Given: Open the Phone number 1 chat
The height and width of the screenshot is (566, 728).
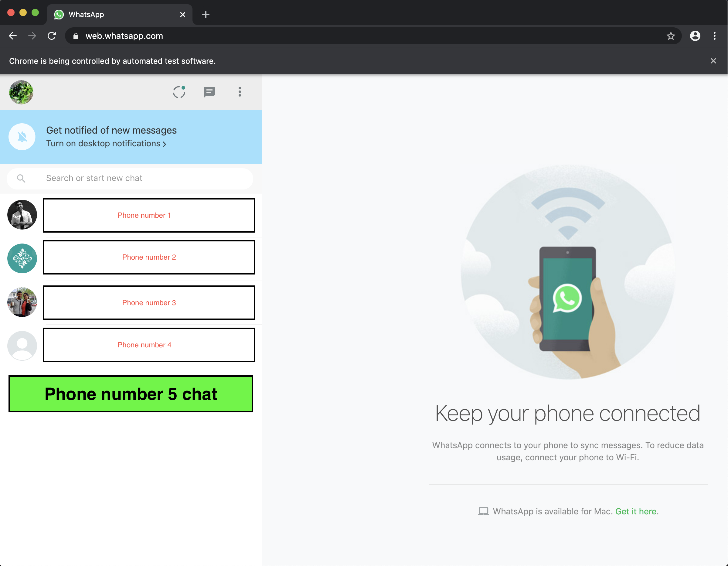Looking at the screenshot, I should point(149,215).
